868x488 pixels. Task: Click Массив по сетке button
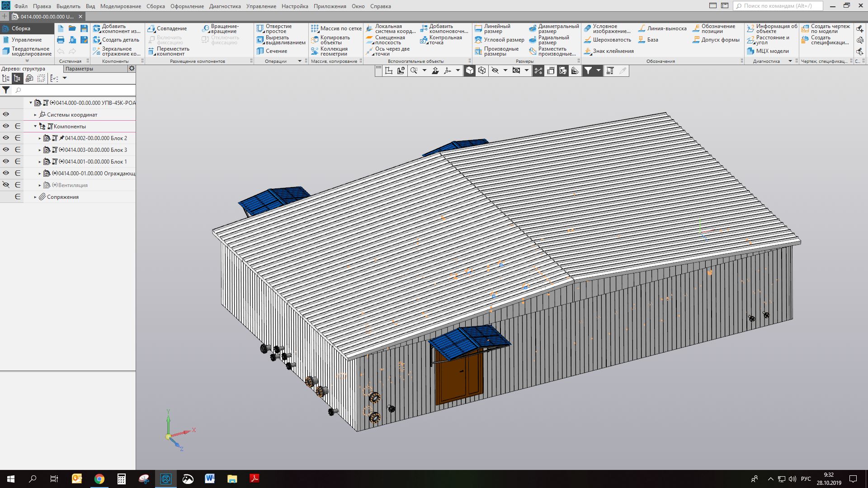(336, 28)
